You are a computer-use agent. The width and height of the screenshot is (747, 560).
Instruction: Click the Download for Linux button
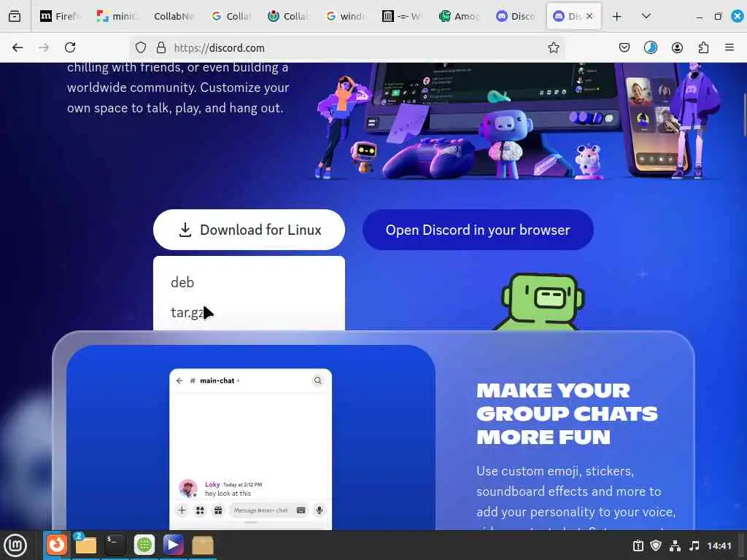point(249,230)
